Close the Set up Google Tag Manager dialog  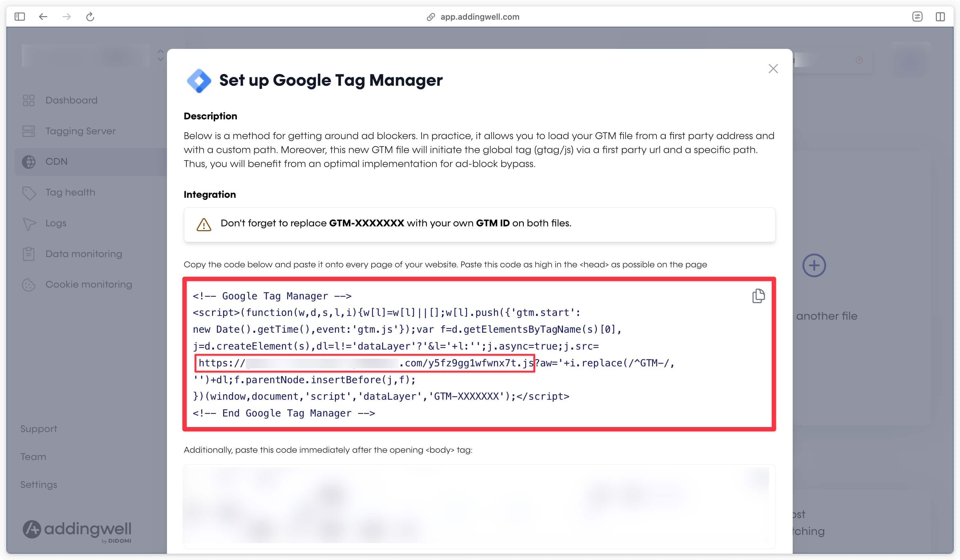[773, 69]
